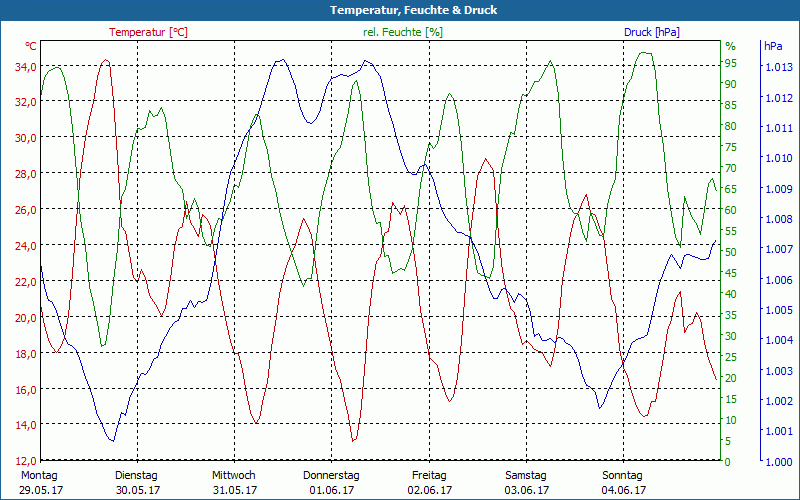Click the 20 humidity axis value
This screenshot has height=500, width=800.
731,378
